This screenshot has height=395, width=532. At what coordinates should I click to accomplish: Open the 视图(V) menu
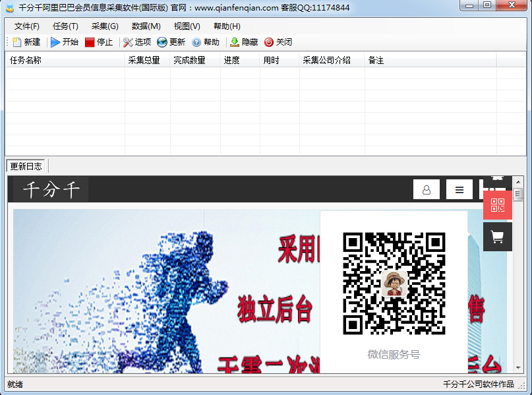pyautogui.click(x=187, y=26)
